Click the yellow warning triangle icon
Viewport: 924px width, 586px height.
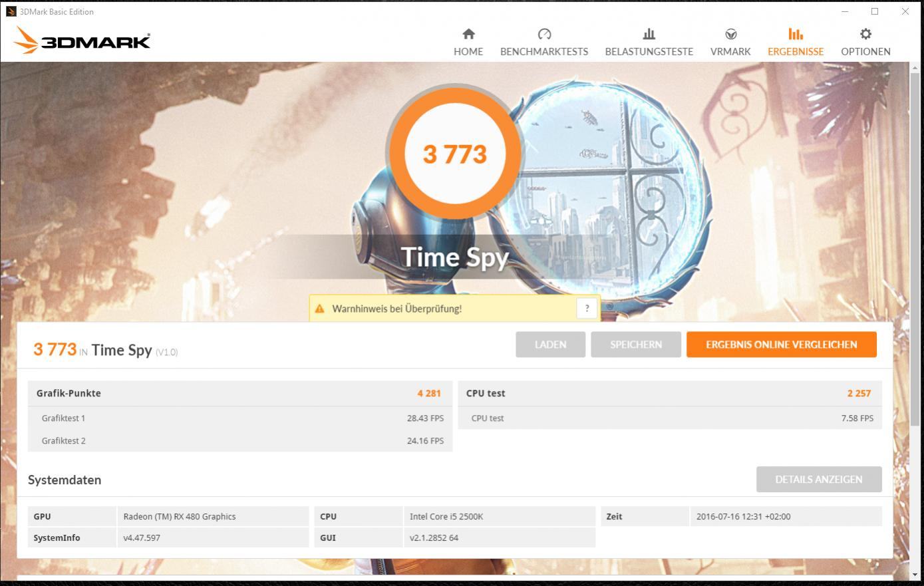[319, 309]
